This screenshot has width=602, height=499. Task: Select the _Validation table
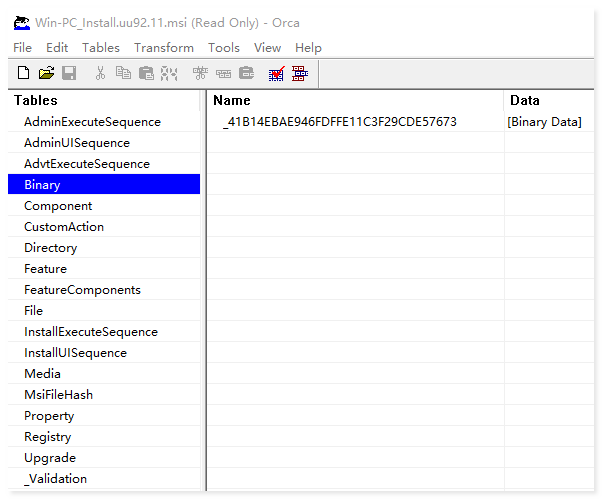[x=55, y=479]
